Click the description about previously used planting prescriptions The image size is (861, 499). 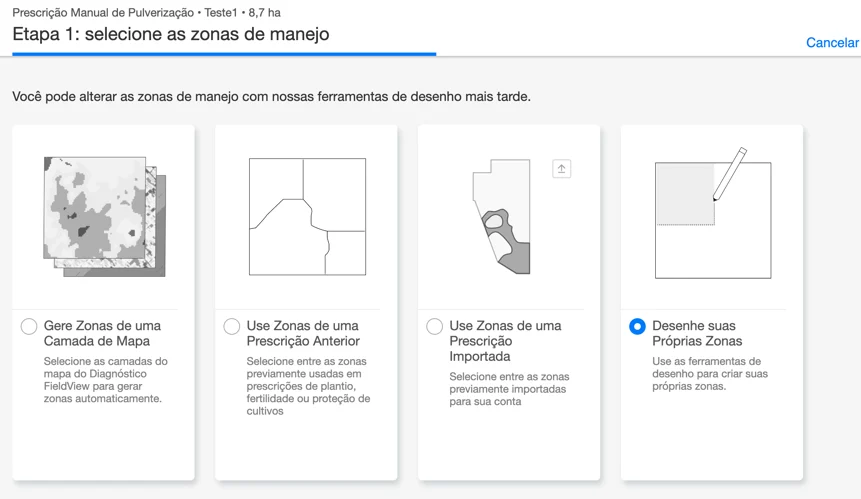click(308, 386)
